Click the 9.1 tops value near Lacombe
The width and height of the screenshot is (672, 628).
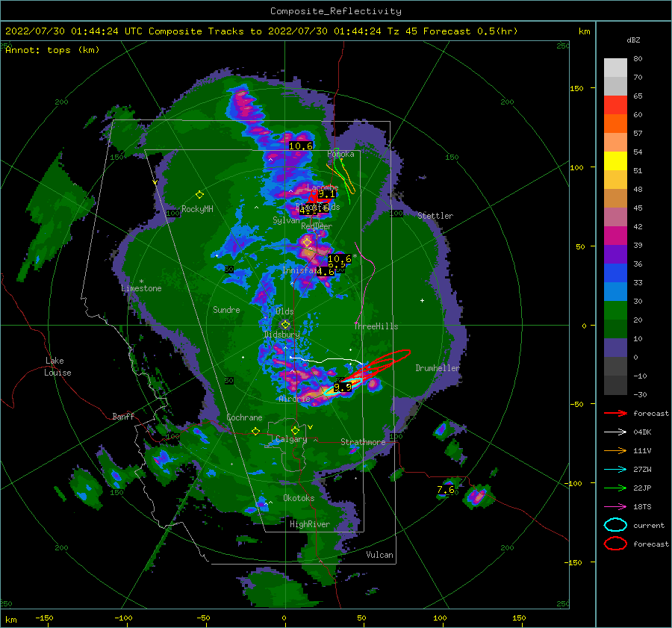pyautogui.click(x=326, y=194)
